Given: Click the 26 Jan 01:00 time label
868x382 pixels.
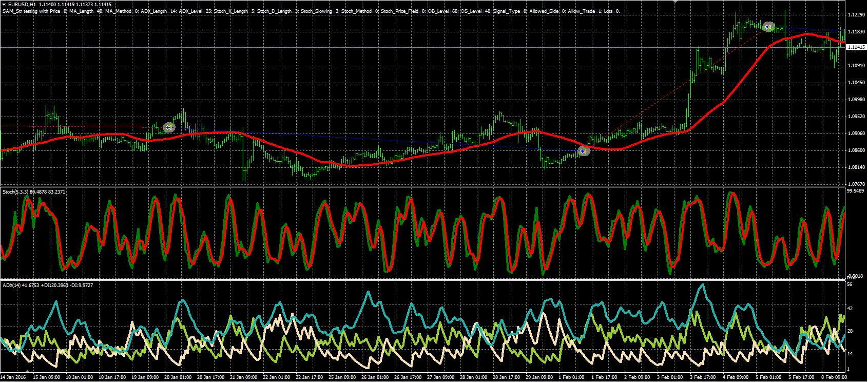Looking at the screenshot, I should pos(375,377).
